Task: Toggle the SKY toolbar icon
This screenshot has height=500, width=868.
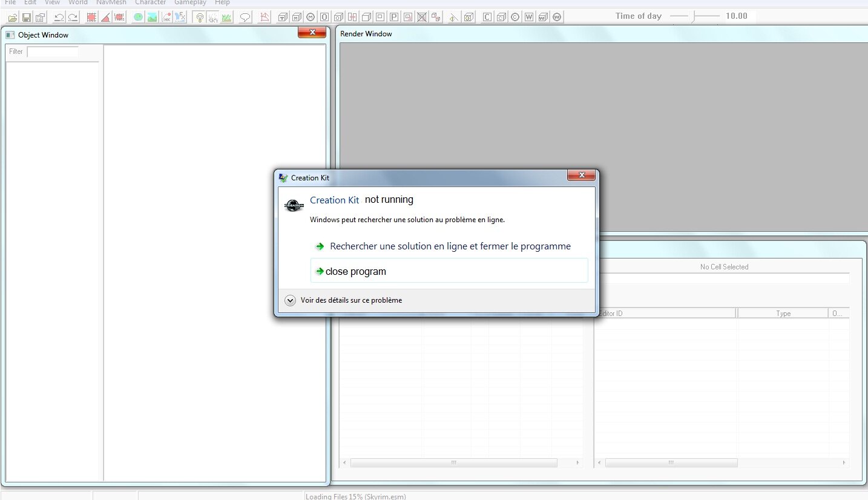Action: click(213, 17)
